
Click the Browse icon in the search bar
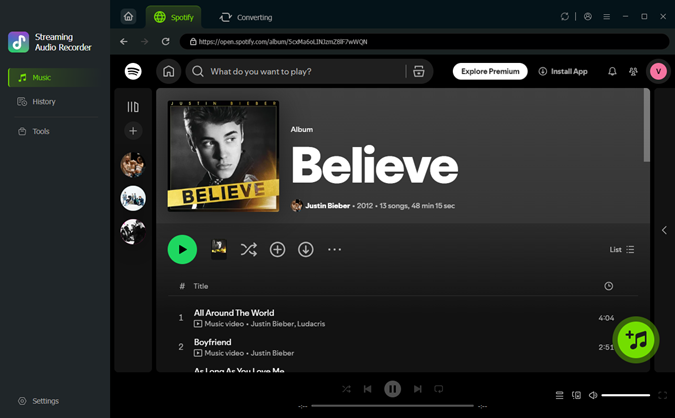419,71
